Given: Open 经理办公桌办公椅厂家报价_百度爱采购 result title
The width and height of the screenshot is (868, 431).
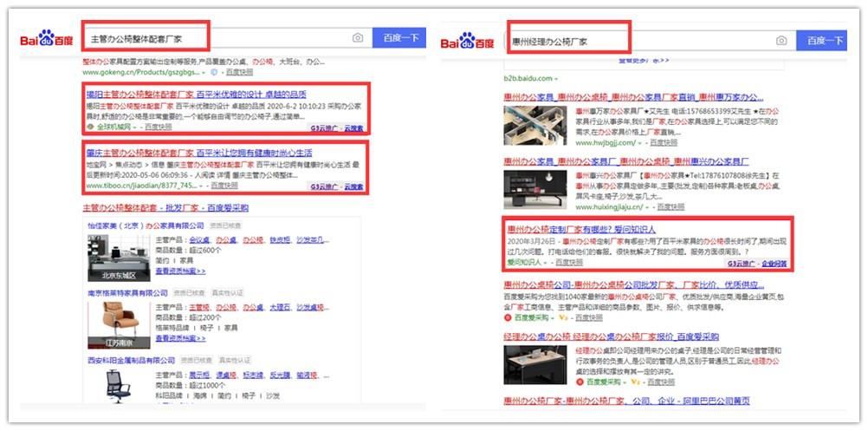Looking at the screenshot, I should click(611, 336).
